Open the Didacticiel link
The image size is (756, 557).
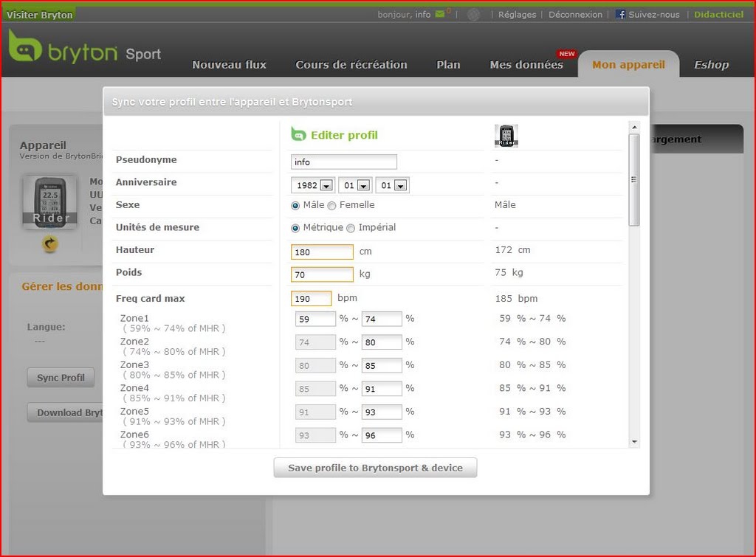(718, 15)
